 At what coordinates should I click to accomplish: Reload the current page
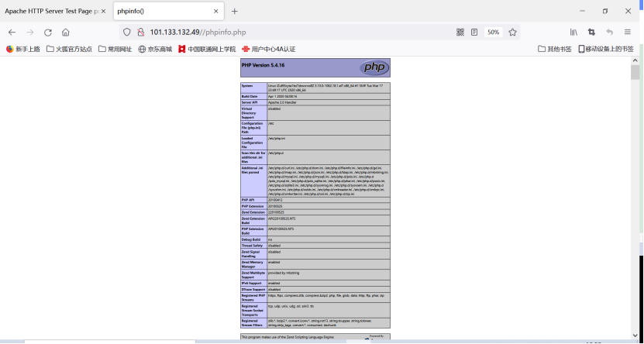(x=48, y=33)
